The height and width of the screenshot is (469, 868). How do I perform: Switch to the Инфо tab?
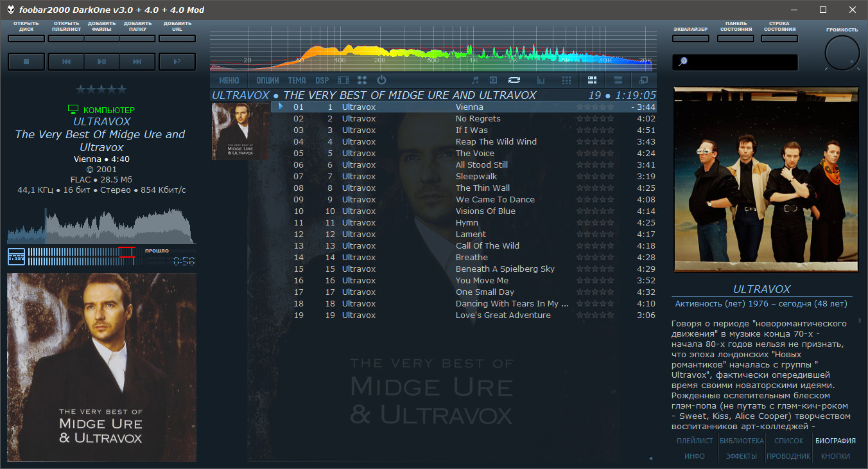pos(695,456)
